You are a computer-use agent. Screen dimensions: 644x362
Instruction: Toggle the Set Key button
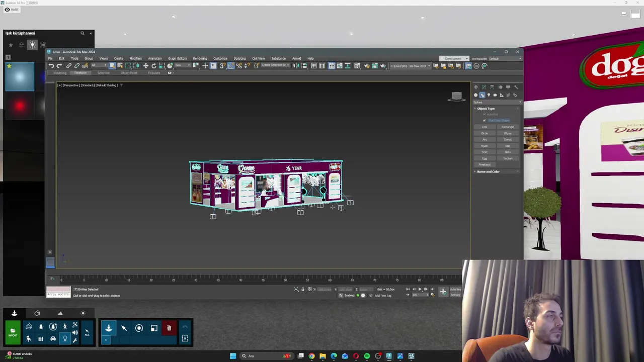(455, 295)
